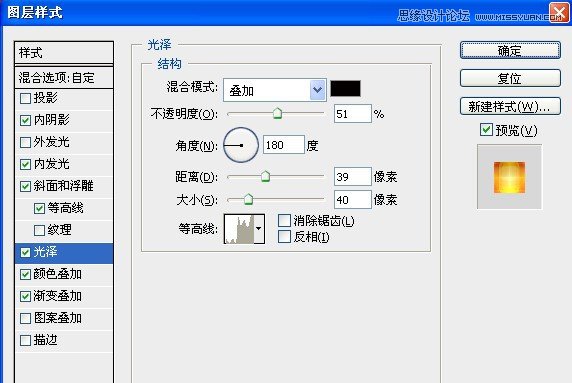
Task: Click the 大小 size slider handle
Action: click(x=248, y=200)
